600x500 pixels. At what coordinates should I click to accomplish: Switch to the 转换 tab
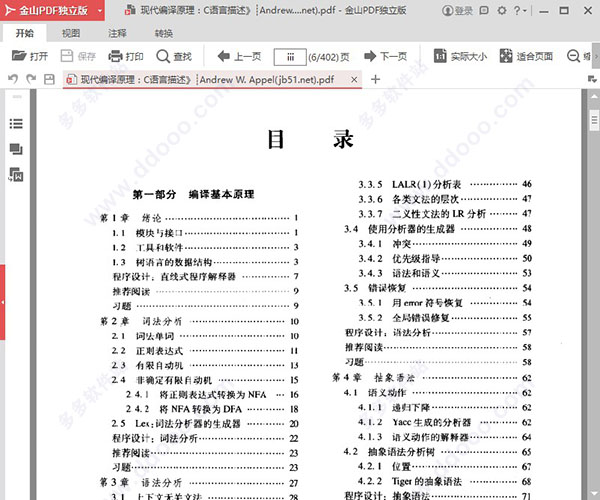[164, 33]
